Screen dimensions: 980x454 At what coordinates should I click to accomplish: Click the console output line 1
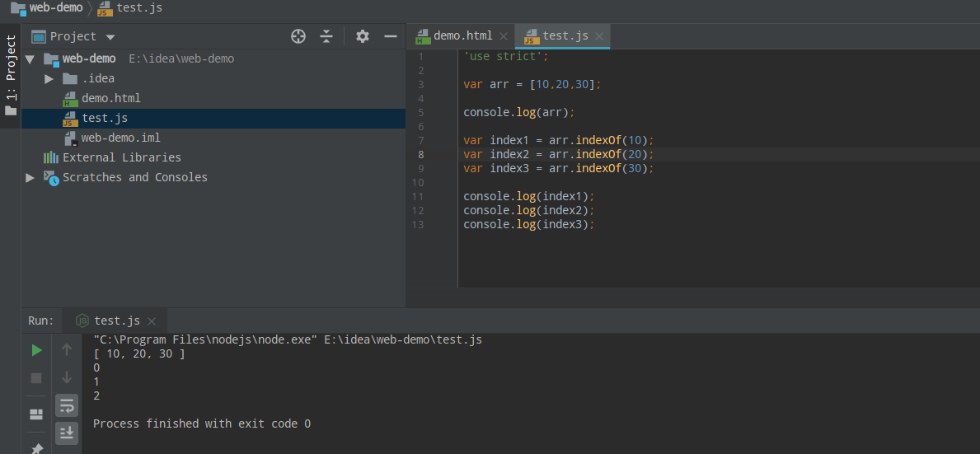point(96,381)
